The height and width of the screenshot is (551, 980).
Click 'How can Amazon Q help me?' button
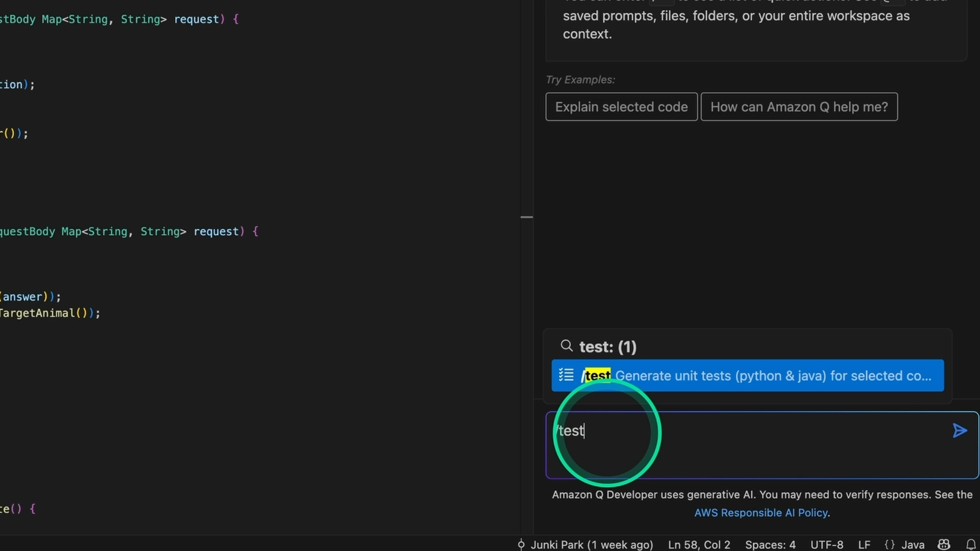pyautogui.click(x=799, y=107)
